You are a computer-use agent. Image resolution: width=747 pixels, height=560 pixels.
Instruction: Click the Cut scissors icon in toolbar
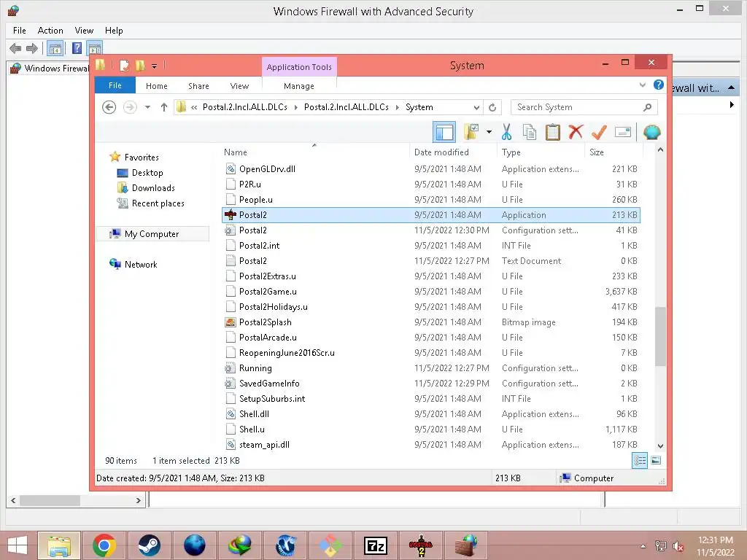[506, 132]
